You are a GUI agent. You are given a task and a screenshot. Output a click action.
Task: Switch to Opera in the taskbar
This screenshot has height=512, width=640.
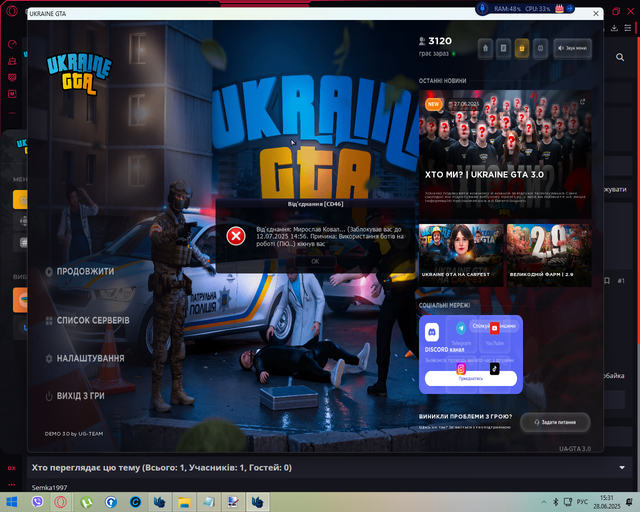61,502
